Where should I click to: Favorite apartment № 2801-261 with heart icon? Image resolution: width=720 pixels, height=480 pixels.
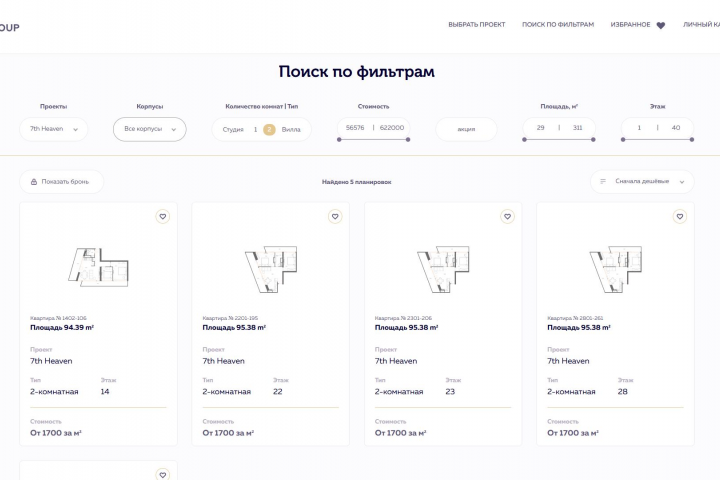click(680, 216)
